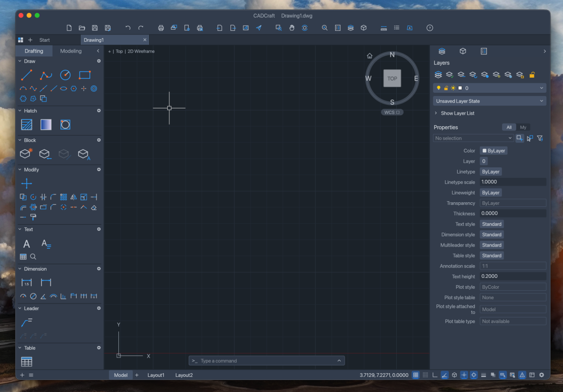Switch to Layout2 tab
Screen dimensions: 563x392
184,375
